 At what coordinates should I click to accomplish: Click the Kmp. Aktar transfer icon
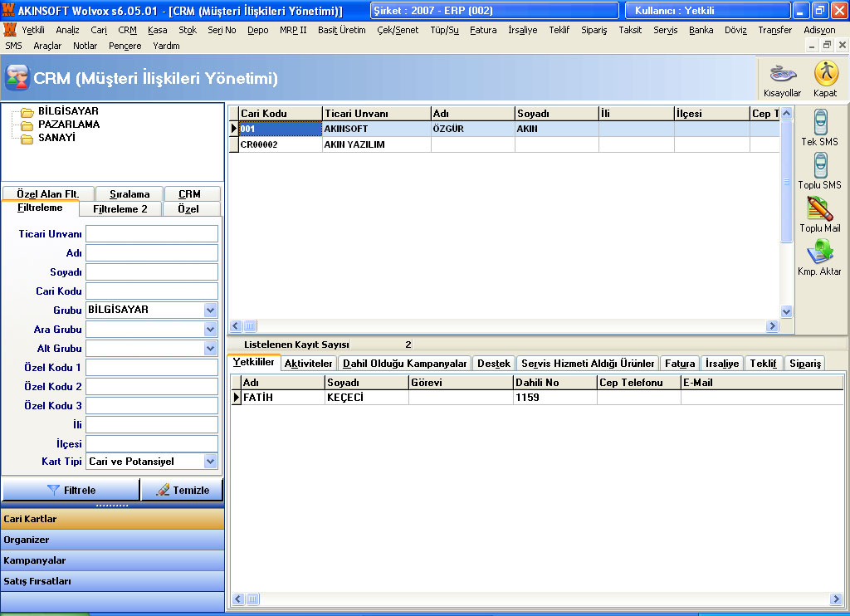pos(819,257)
